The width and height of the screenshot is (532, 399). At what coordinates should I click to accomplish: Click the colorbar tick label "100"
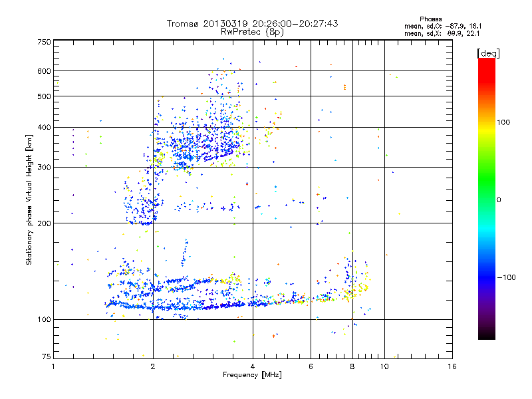click(503, 122)
